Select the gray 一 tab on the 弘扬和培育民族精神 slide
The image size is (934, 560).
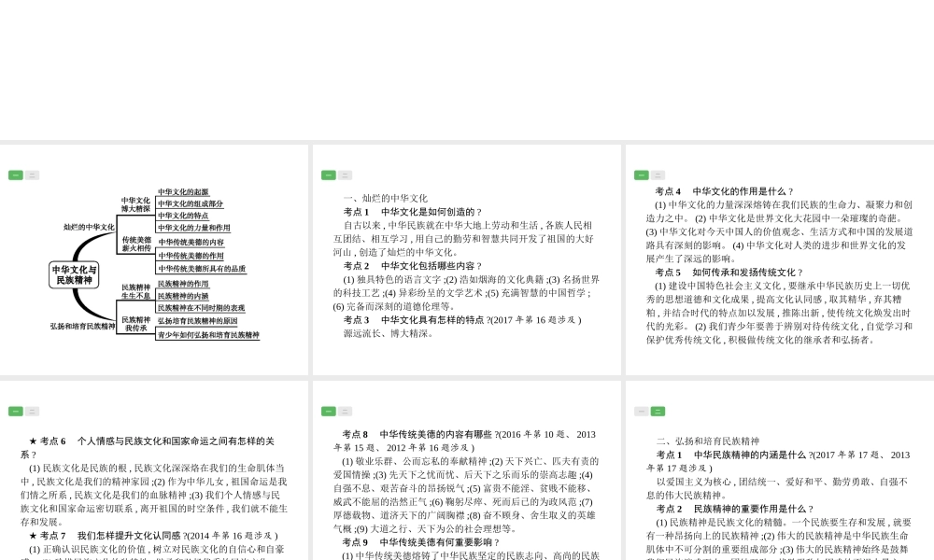point(641,412)
